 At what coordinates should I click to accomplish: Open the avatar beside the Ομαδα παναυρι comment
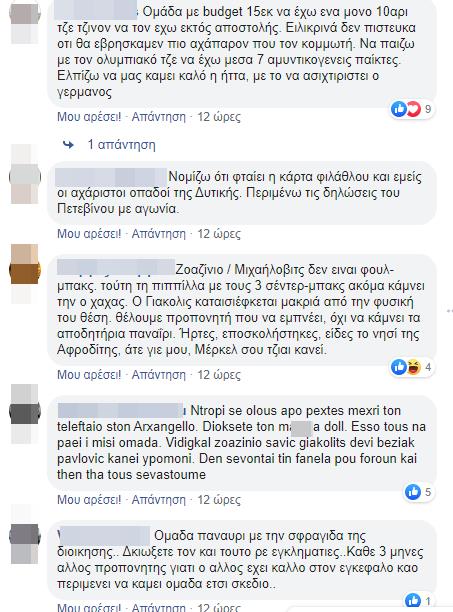25,534
